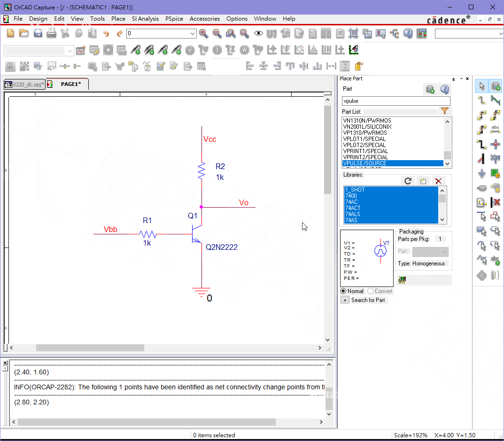Switch to the PAGE1* tab
Viewport: 504px width, 441px height.
coord(67,84)
